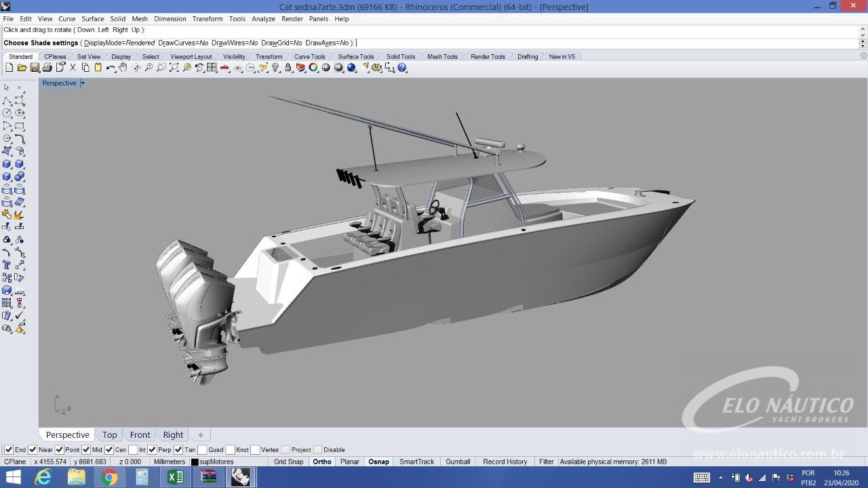Open the Render icon on the Standard toolbar
The width and height of the screenshot is (868, 488).
point(352,68)
